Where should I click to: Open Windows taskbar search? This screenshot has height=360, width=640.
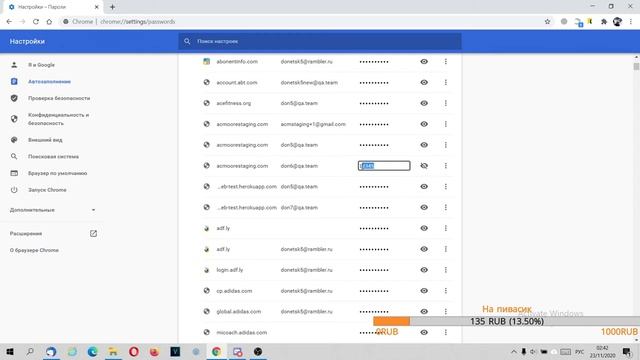(30, 351)
